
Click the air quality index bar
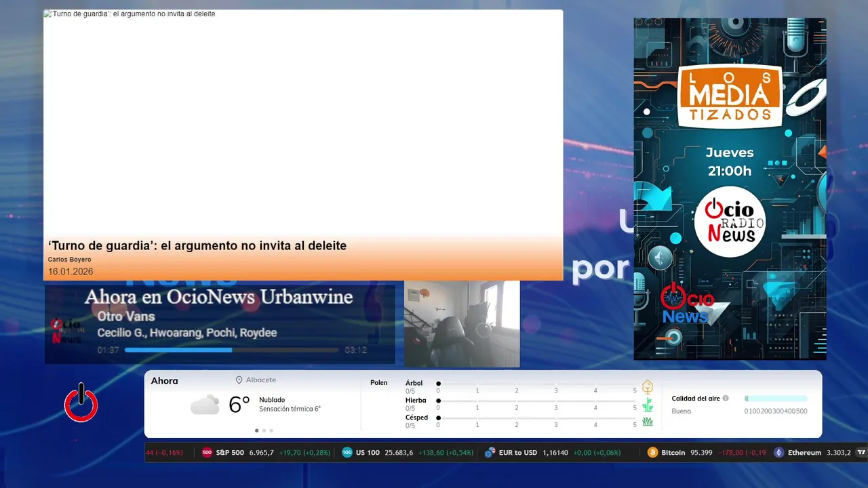click(776, 399)
